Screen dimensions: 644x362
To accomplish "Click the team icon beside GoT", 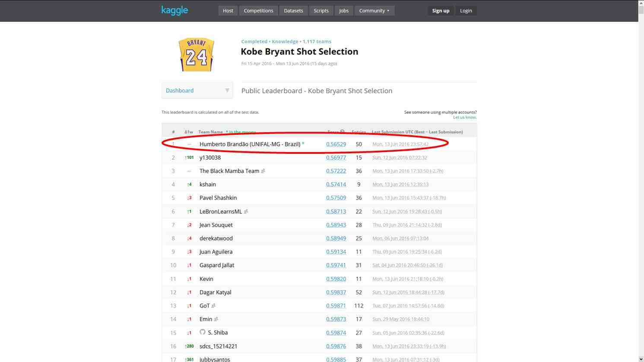I will [x=213, y=306].
